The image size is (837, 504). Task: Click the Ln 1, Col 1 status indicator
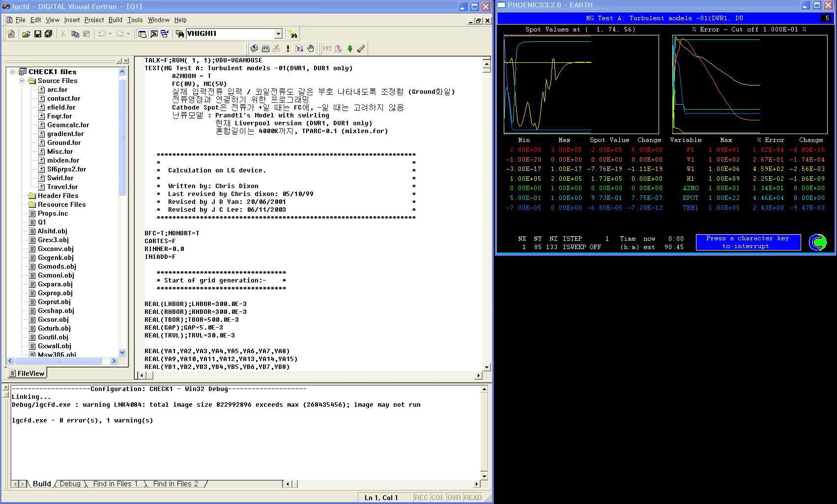pyautogui.click(x=381, y=498)
